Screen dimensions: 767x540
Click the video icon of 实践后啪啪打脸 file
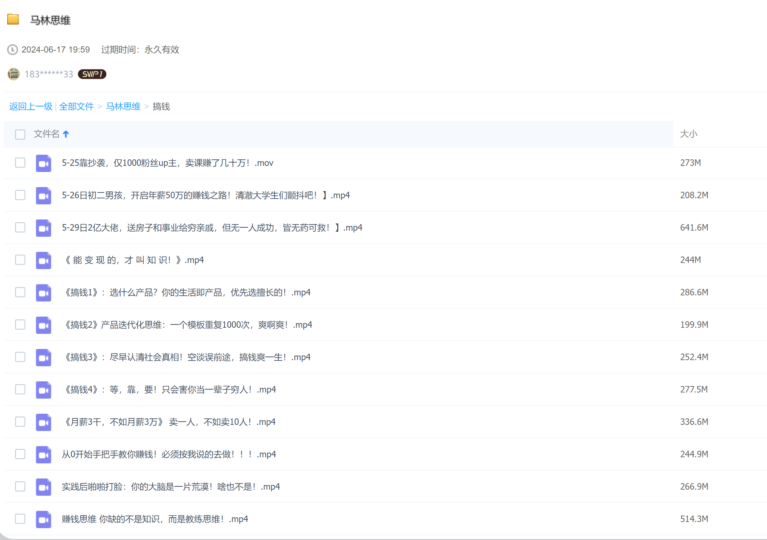pyautogui.click(x=44, y=487)
